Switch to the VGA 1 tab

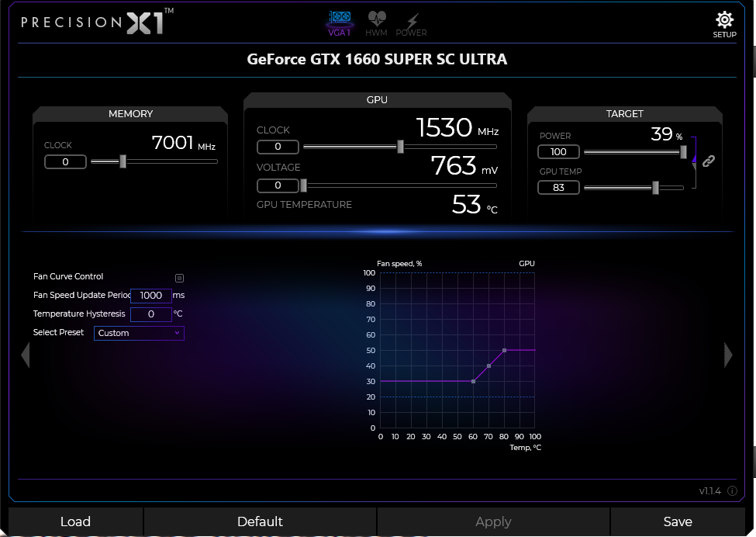coord(340,24)
